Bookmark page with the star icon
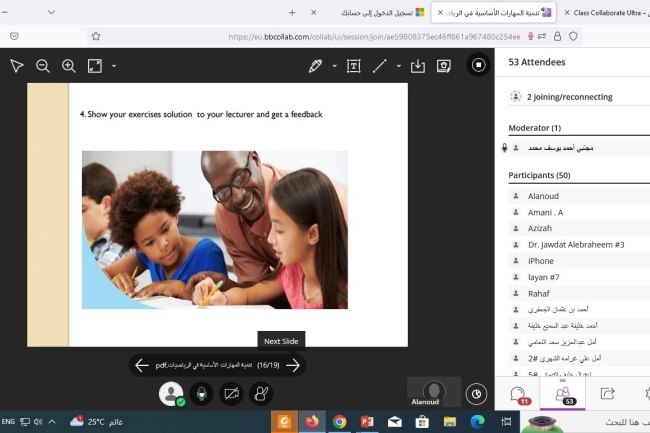Screen dimensions: 650x433 click(96, 36)
